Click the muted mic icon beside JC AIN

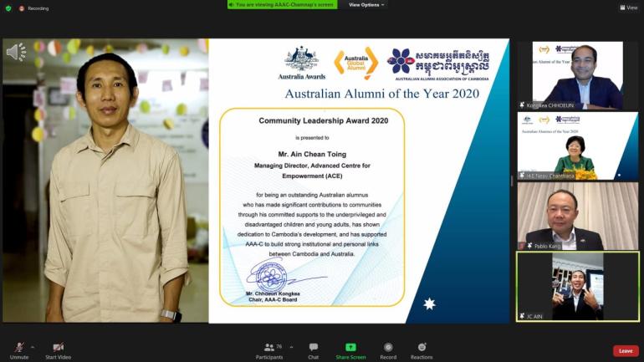522,316
